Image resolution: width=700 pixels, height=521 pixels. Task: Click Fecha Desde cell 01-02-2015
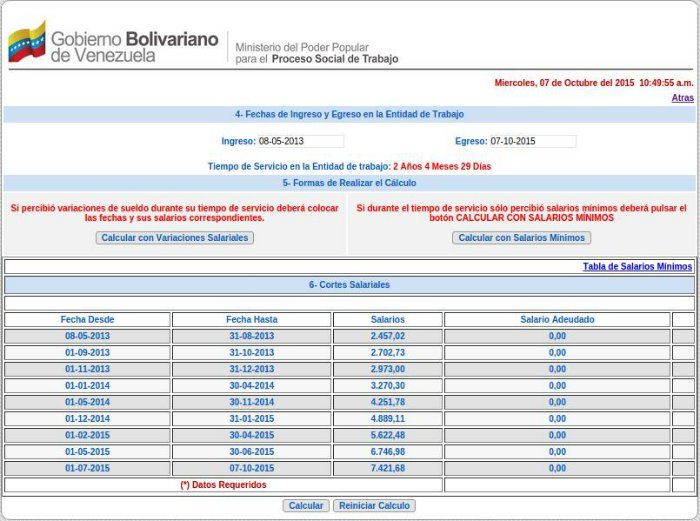coord(88,435)
